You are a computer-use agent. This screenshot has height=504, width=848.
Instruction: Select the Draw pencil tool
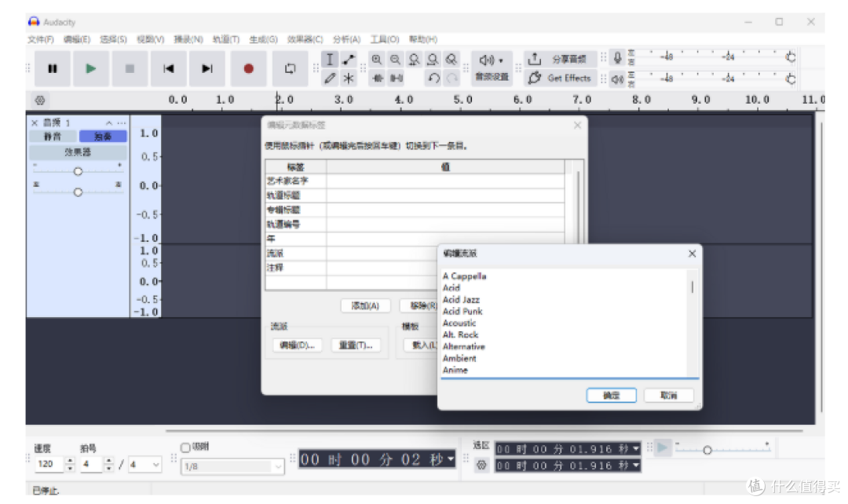point(330,79)
